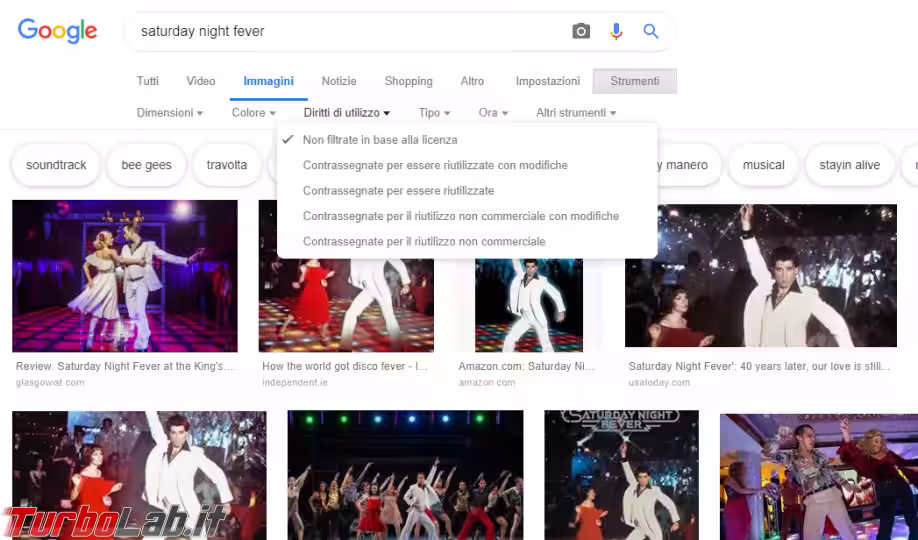
Task: Click the travolta suggestion chip
Action: point(227,165)
